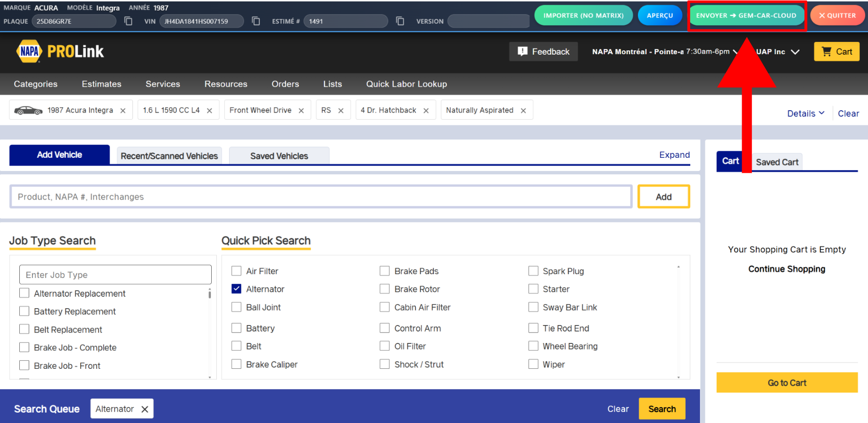This screenshot has height=423, width=868.
Task: Check the Alternator Replacement job type
Action: click(24, 293)
